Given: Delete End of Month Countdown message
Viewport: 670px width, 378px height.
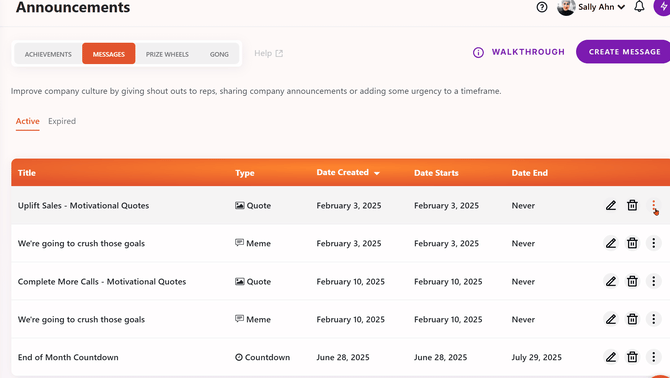Looking at the screenshot, I should (632, 357).
